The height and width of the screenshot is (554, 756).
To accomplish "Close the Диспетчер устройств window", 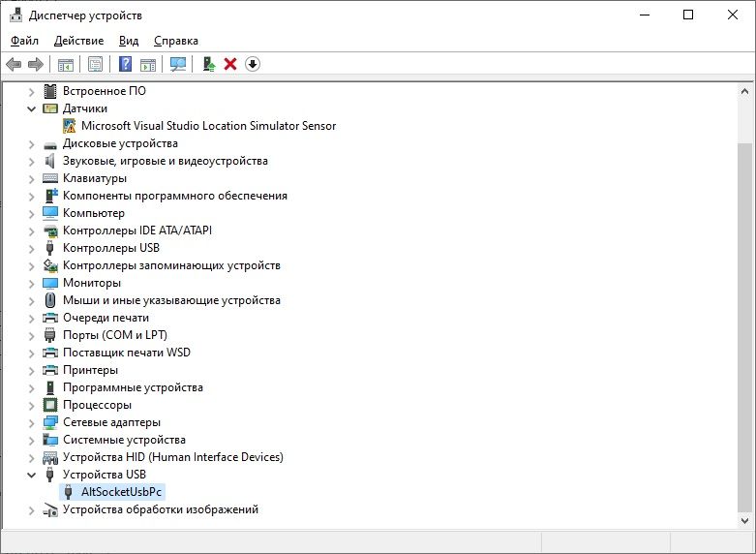I will coord(733,15).
